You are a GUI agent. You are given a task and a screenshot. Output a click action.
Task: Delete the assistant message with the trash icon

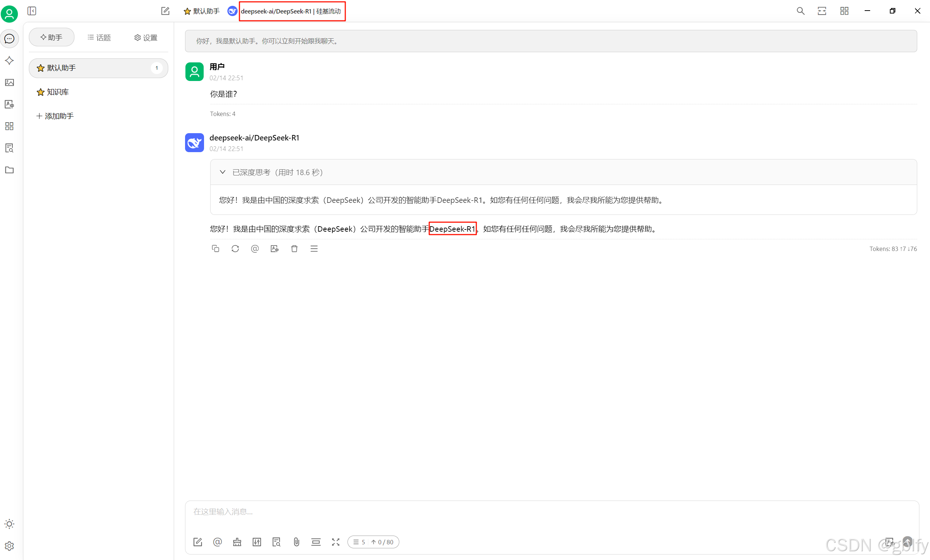pos(295,249)
